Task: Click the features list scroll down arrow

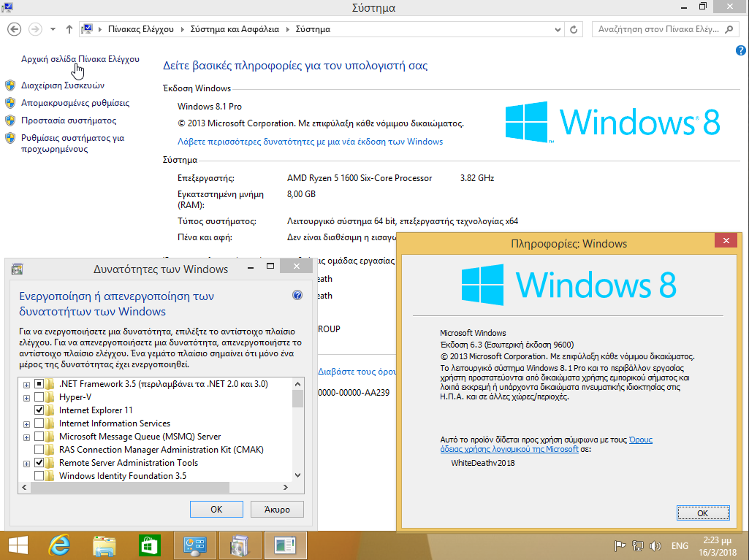Action: (x=297, y=475)
